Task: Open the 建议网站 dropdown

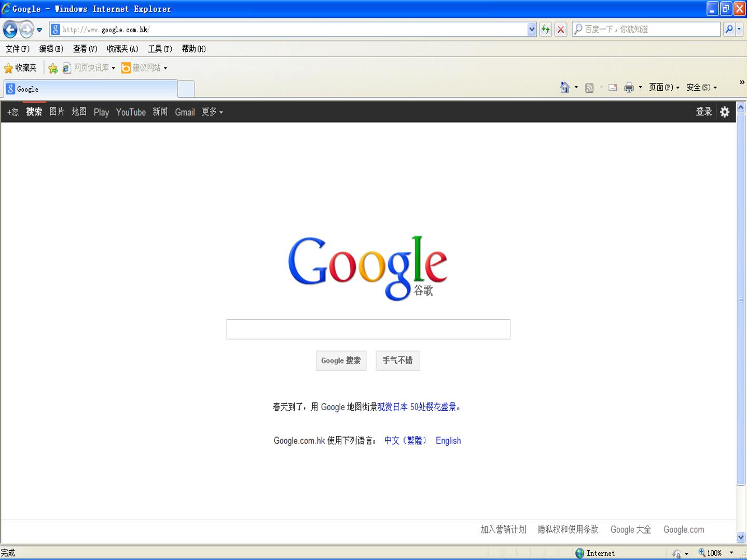Action: click(x=144, y=68)
